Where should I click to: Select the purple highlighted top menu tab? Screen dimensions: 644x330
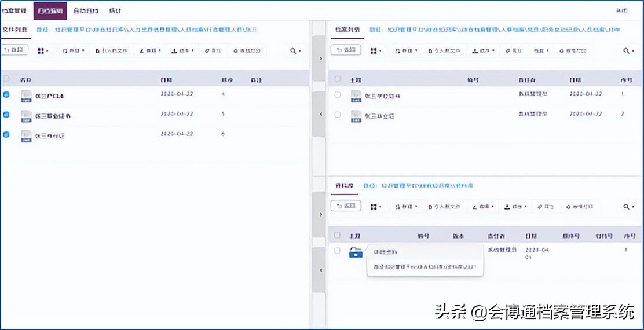[x=50, y=10]
